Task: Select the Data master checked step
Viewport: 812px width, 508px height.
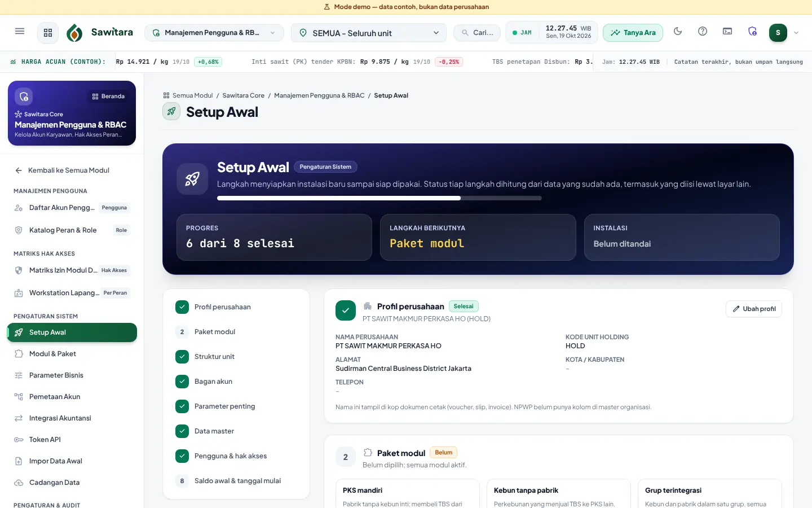Action: (236, 431)
